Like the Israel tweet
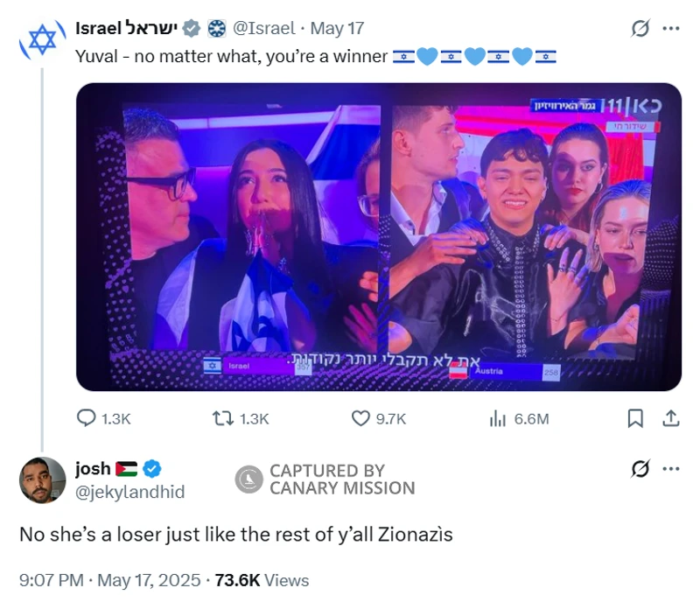The width and height of the screenshot is (700, 609). [x=360, y=419]
